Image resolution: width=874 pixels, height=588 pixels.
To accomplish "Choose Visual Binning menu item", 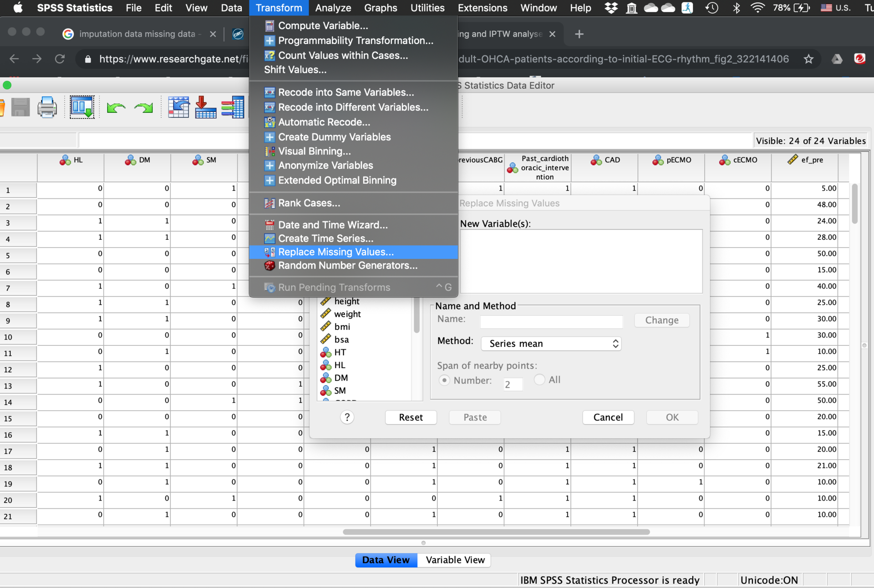I will tap(353, 151).
